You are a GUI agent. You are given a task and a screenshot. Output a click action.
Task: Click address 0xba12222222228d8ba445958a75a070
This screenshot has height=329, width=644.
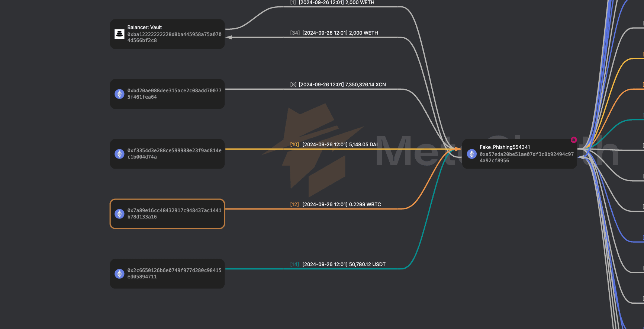[174, 37]
